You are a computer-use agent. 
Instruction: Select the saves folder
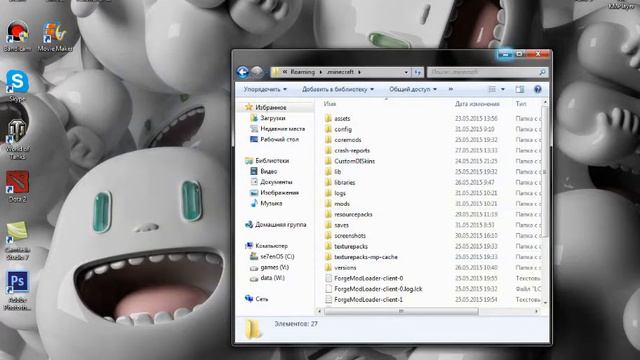pos(341,225)
